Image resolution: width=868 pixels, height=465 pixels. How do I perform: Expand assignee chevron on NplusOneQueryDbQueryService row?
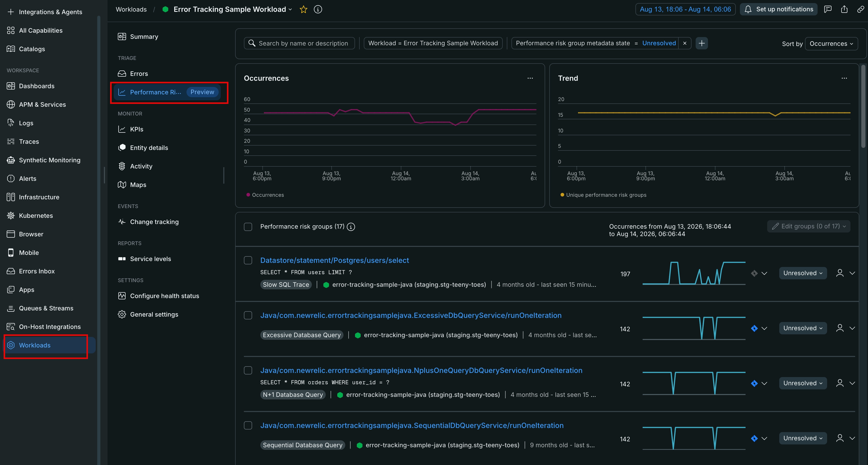[x=852, y=383]
